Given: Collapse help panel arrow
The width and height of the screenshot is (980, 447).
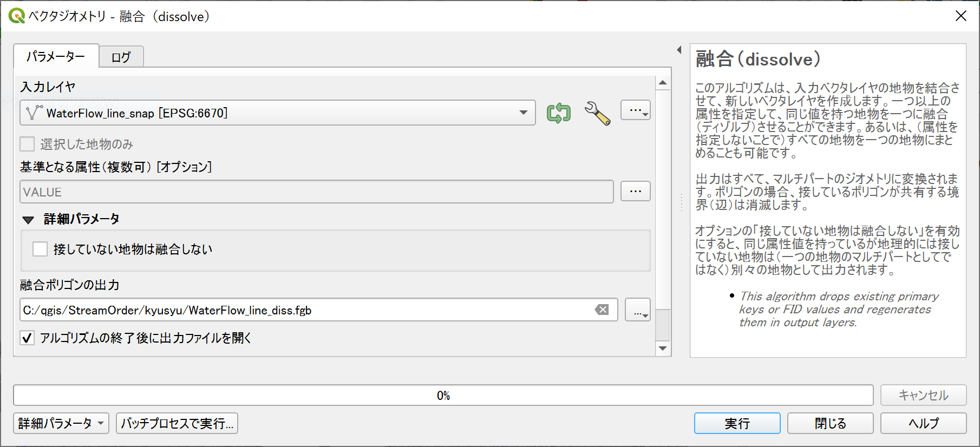Looking at the screenshot, I should point(679,50).
